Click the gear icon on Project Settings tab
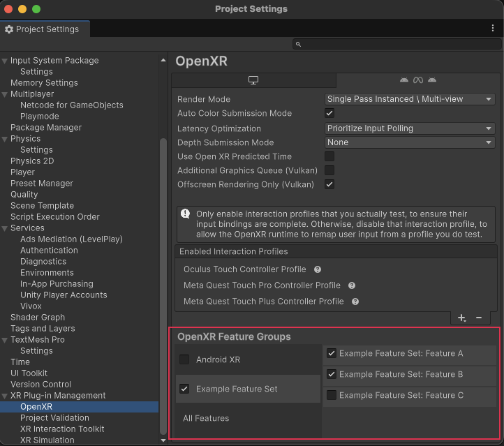Image resolution: width=504 pixels, height=446 pixels. point(9,29)
